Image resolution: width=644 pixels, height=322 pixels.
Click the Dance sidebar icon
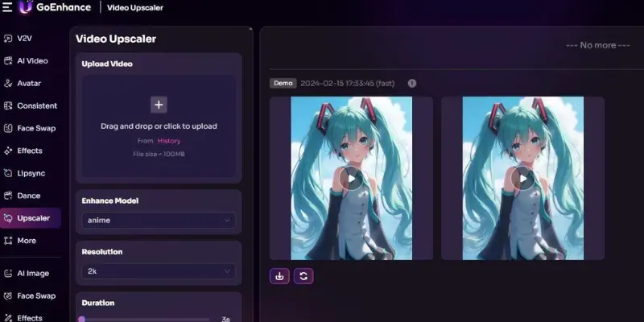click(8, 196)
